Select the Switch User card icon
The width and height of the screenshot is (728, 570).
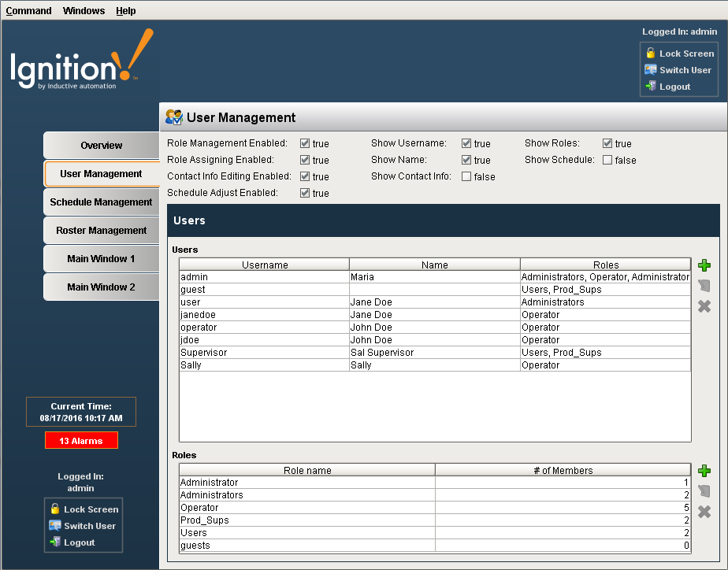click(650, 70)
